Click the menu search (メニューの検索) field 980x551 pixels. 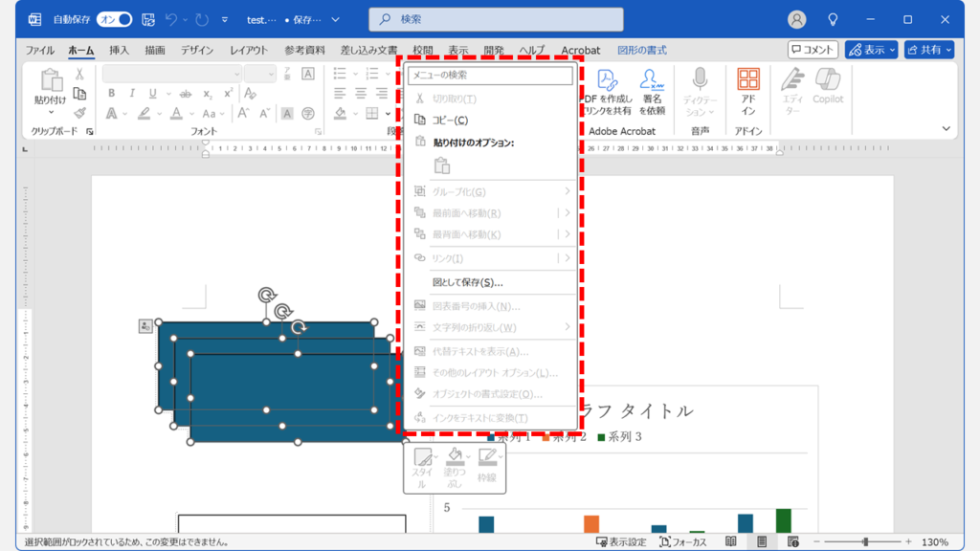pyautogui.click(x=490, y=75)
